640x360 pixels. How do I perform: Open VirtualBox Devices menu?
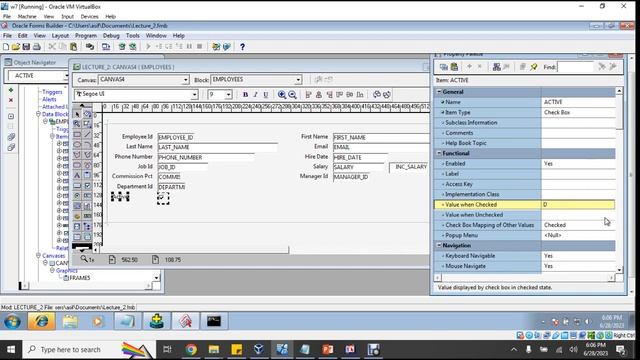89,16
